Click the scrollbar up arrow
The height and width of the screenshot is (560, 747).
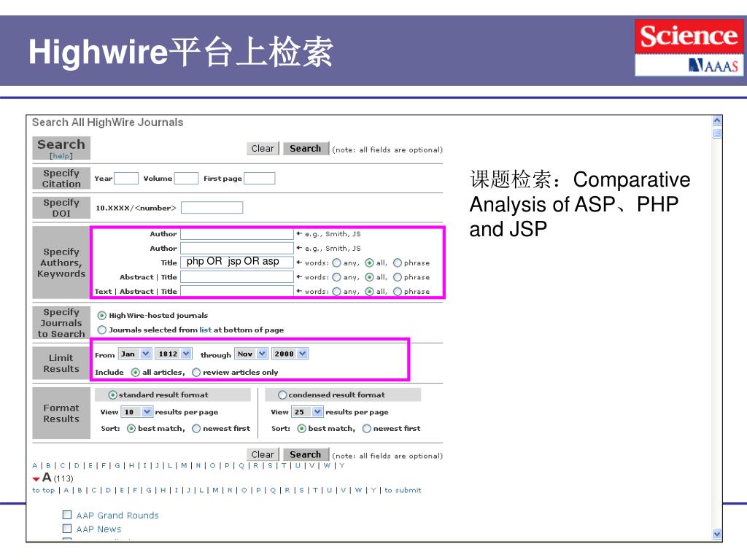tap(717, 121)
